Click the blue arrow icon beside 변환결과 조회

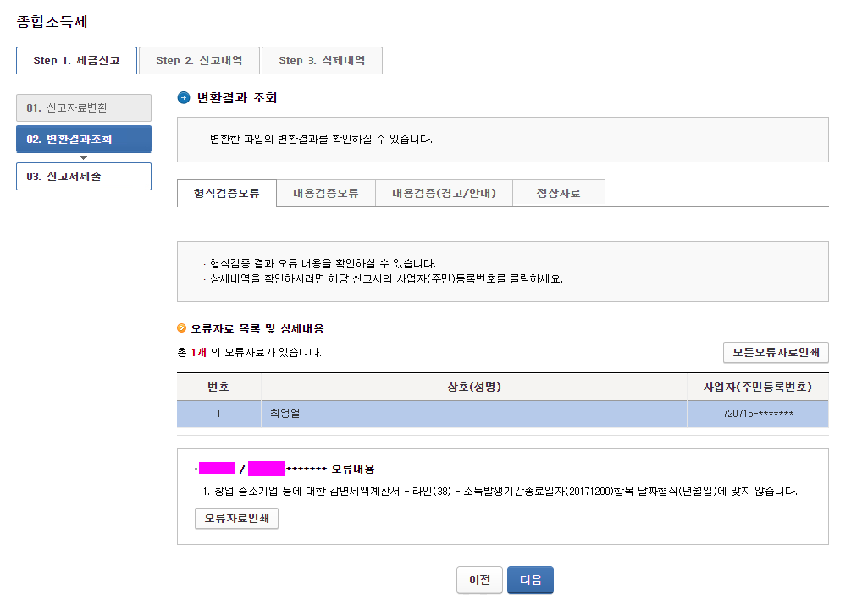[x=184, y=98]
